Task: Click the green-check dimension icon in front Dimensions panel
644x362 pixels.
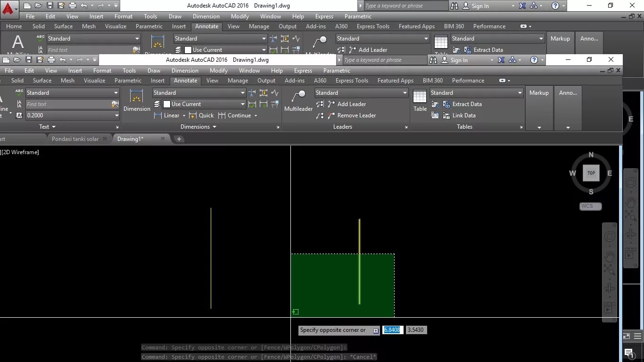Action: coord(252,104)
